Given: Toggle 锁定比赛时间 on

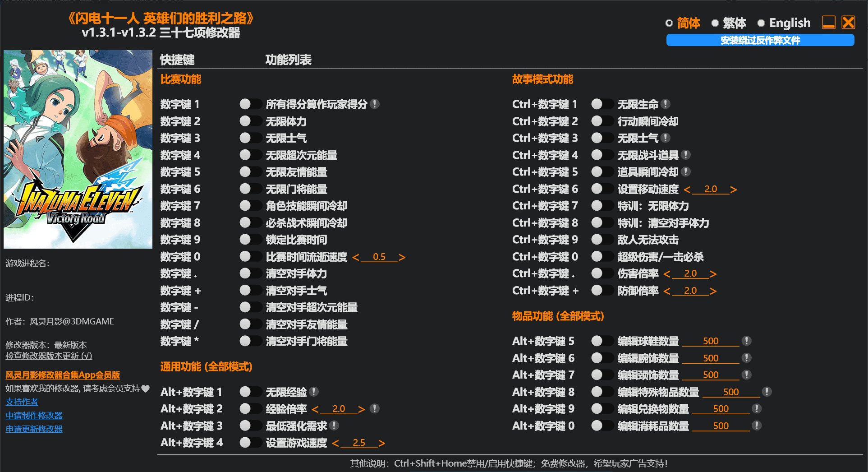Looking at the screenshot, I should [x=250, y=240].
